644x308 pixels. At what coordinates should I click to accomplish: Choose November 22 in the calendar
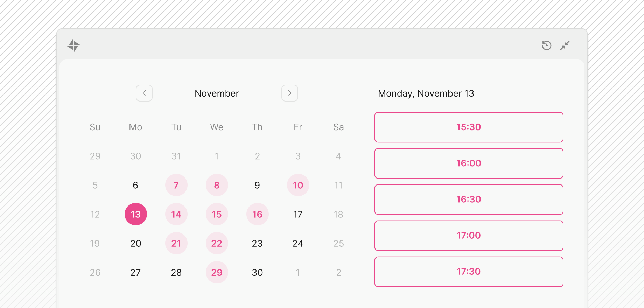[217, 243]
